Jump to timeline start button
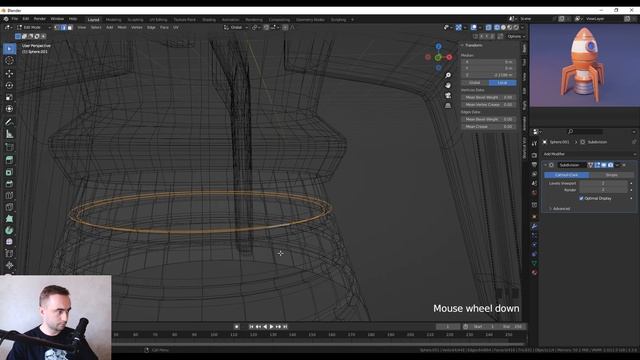 (251, 327)
